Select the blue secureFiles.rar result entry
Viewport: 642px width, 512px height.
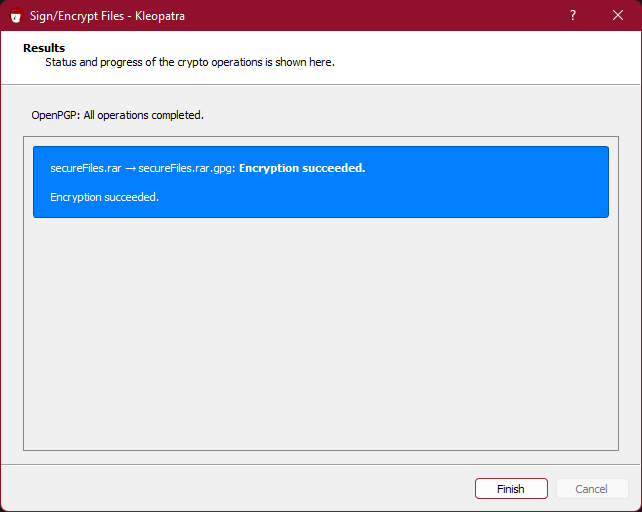321,182
